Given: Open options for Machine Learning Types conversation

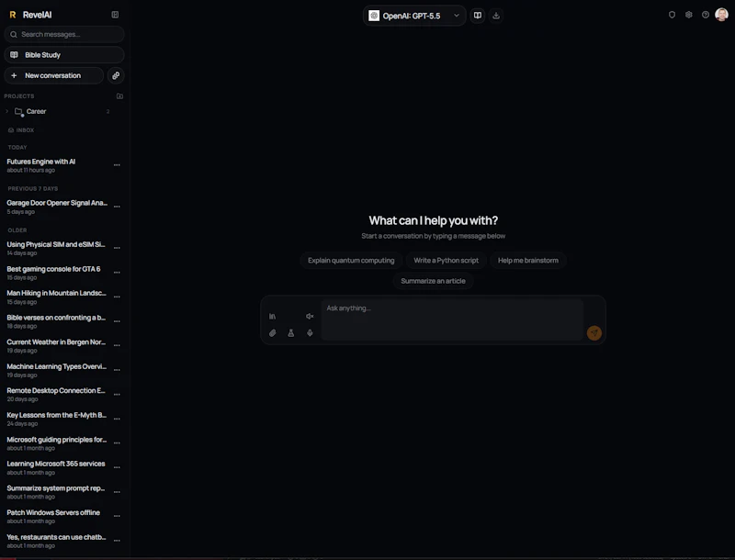Looking at the screenshot, I should click(117, 370).
